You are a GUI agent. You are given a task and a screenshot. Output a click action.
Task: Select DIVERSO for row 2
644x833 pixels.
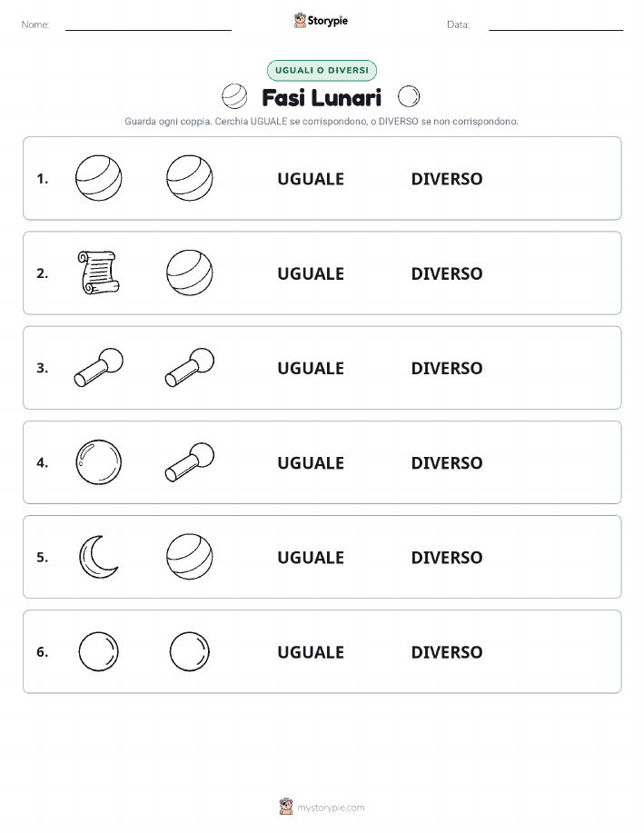point(447,273)
